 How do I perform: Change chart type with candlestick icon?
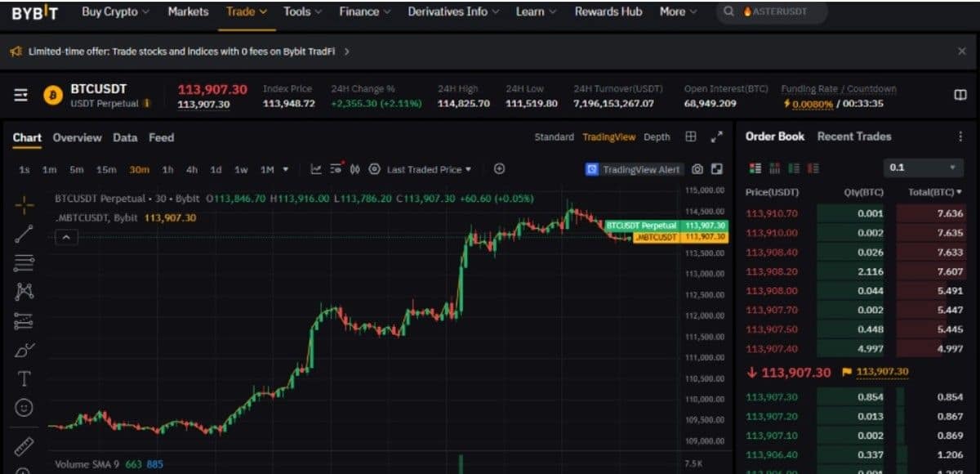(x=355, y=169)
